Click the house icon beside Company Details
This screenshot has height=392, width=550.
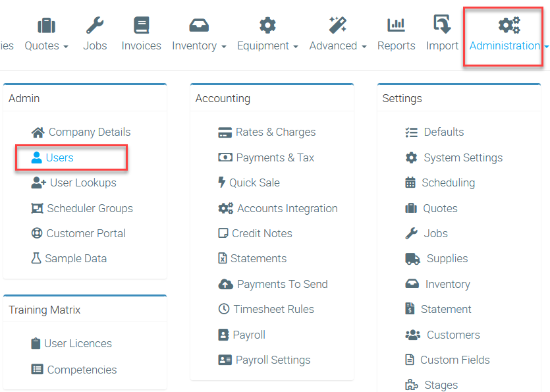(38, 132)
